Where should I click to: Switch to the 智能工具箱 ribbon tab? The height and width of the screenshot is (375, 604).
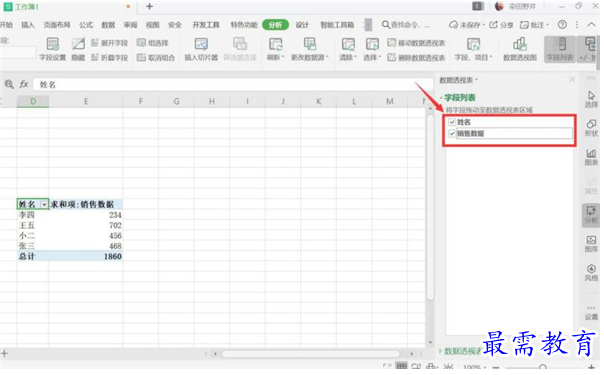click(337, 25)
